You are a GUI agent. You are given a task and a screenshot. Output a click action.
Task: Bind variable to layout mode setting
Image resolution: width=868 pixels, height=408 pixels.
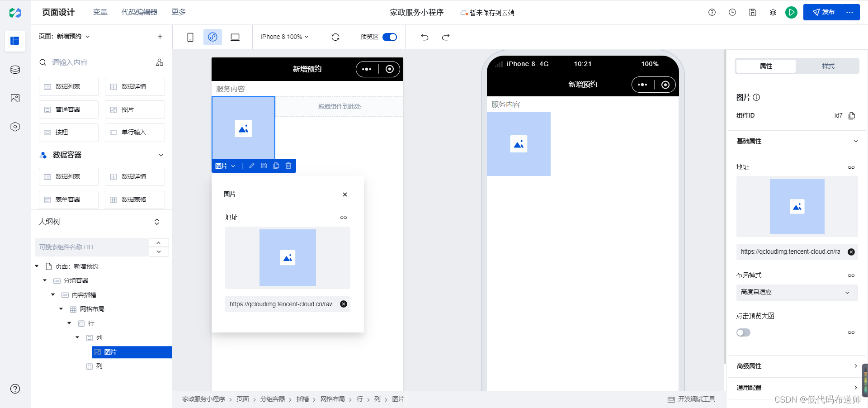pyautogui.click(x=851, y=275)
